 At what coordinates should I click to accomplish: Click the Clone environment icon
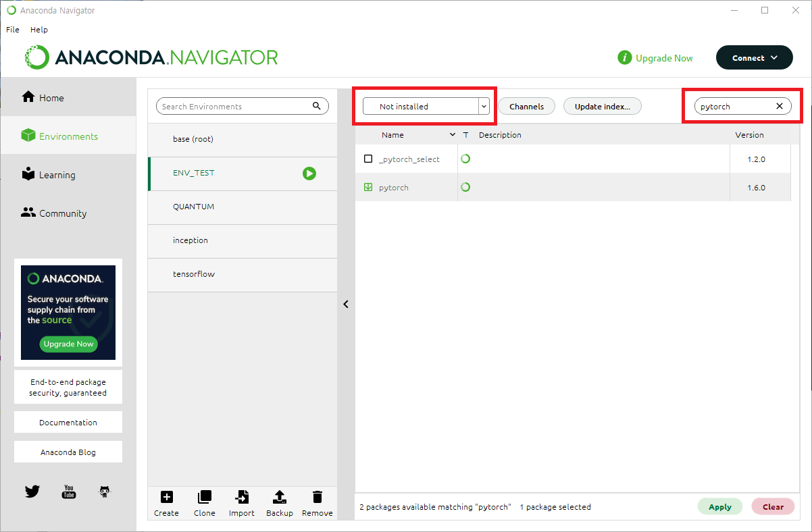pyautogui.click(x=204, y=498)
